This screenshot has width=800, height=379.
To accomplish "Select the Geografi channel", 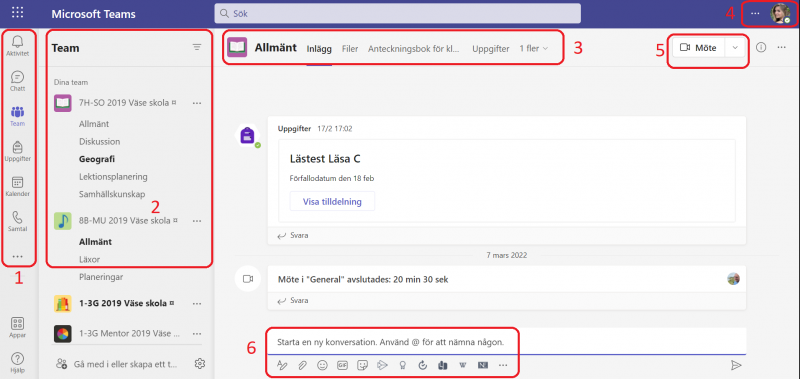I will 97,159.
